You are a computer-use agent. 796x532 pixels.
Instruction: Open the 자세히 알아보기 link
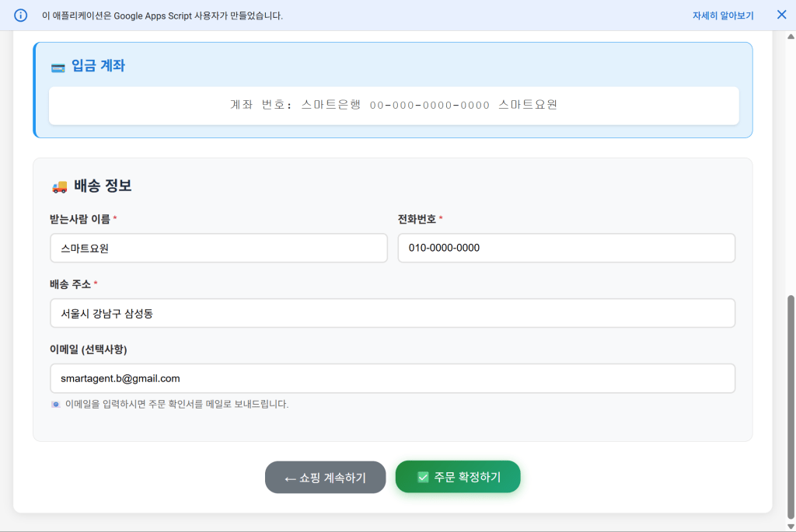point(723,16)
